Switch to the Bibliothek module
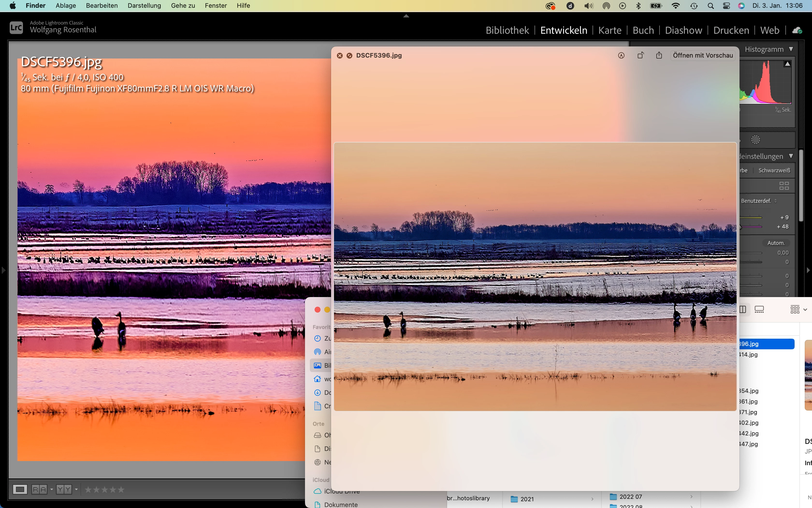 click(507, 30)
